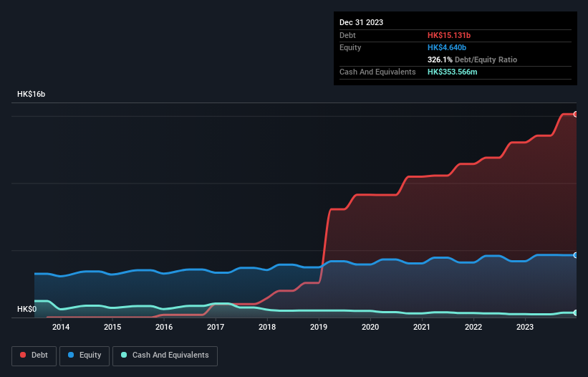Click the HK$15.131b debt value

click(449, 35)
